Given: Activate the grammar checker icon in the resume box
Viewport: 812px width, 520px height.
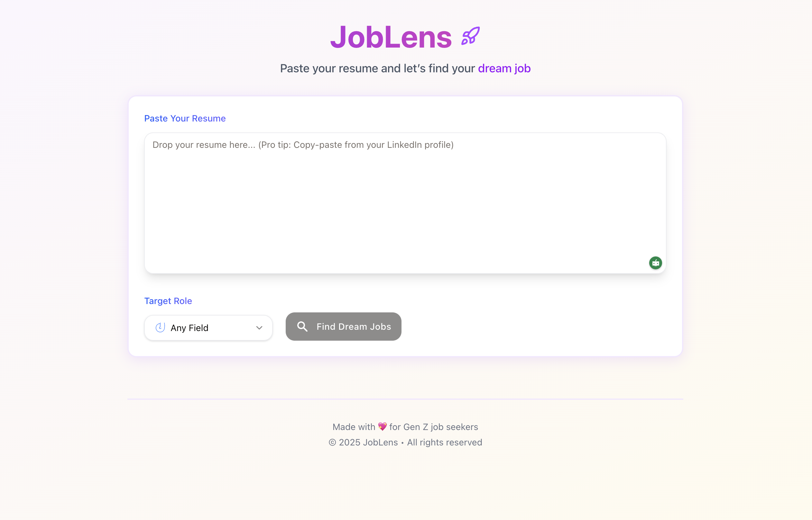Looking at the screenshot, I should pos(656,263).
